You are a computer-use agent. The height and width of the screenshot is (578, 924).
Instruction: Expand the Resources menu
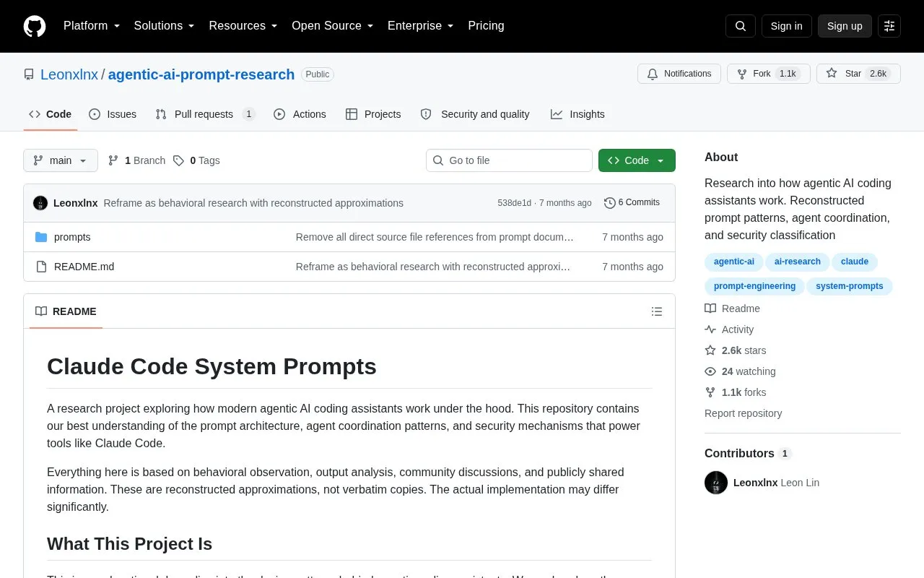pyautogui.click(x=243, y=26)
